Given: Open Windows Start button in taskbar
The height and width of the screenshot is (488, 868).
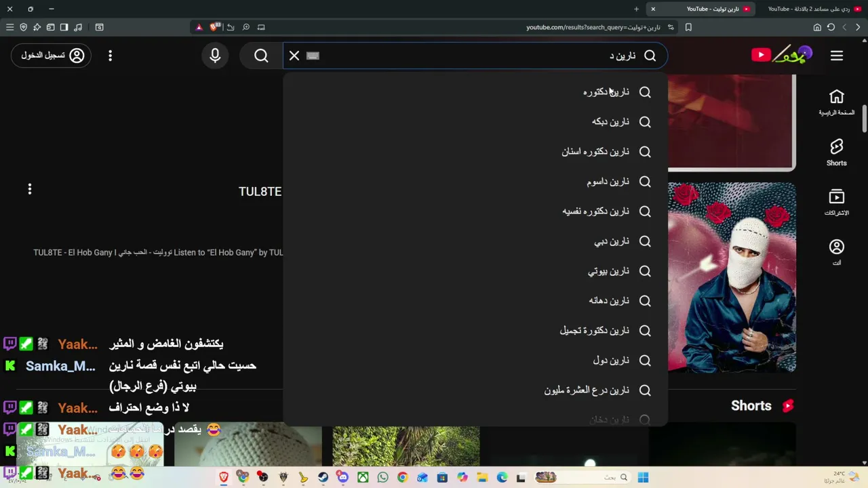Looking at the screenshot, I should [643, 478].
